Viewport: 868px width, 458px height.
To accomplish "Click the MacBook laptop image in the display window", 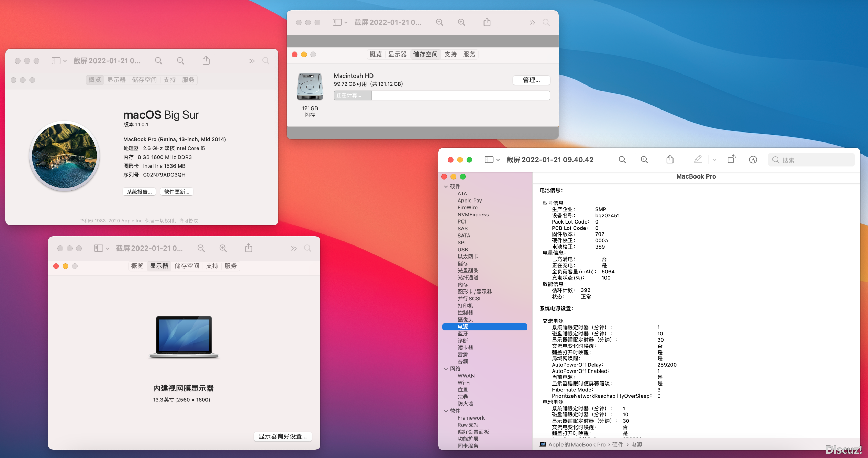I will (x=184, y=337).
